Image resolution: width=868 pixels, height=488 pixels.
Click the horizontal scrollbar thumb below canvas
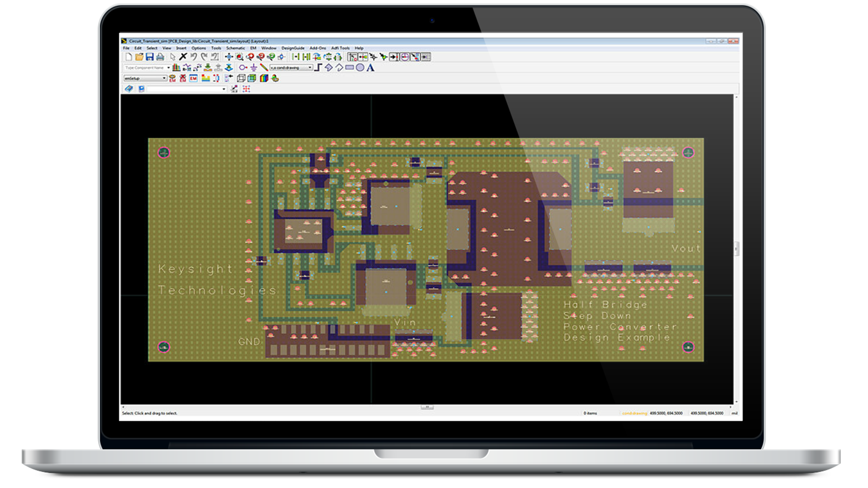point(427,407)
